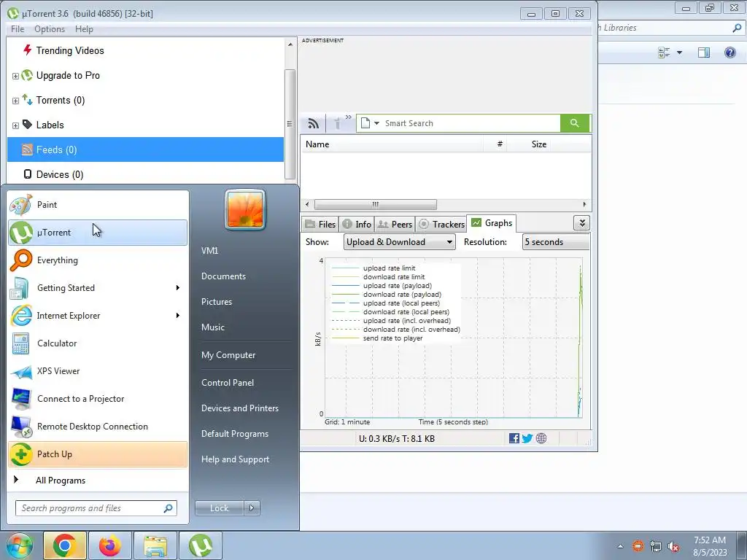
Task: Open Remote Desktop Connection
Action: coord(98,426)
